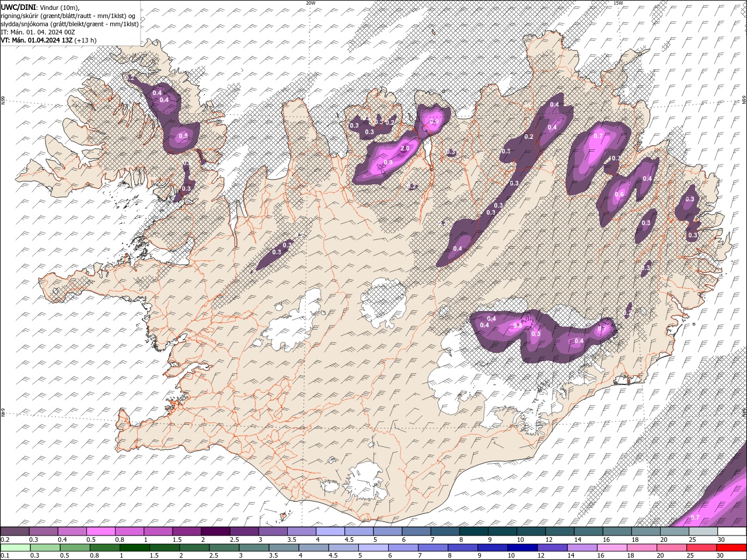Viewport: 747px width, 560px height.
Task: Click the medium green 0.5 swatch in lower legend row
Action: coord(75,548)
